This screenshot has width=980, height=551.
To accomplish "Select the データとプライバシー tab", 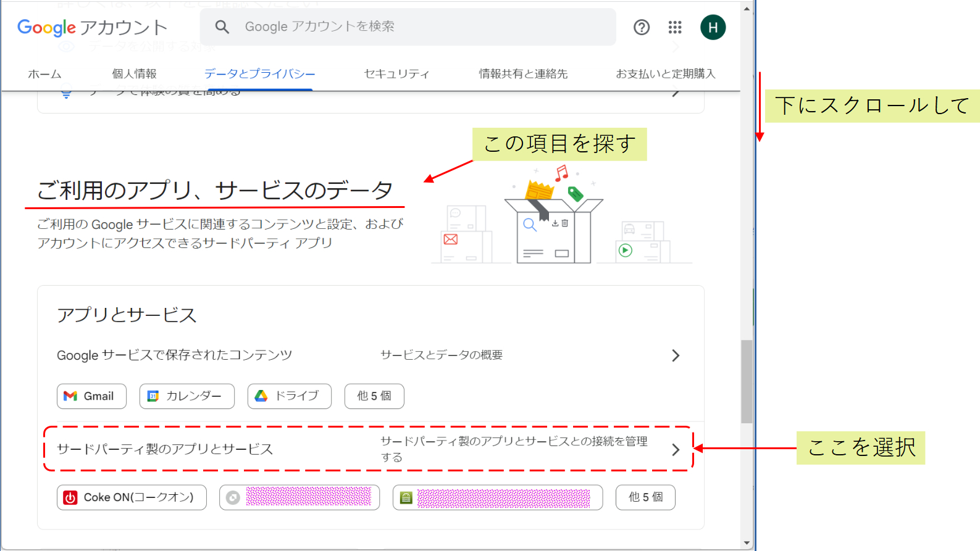I will 259,74.
